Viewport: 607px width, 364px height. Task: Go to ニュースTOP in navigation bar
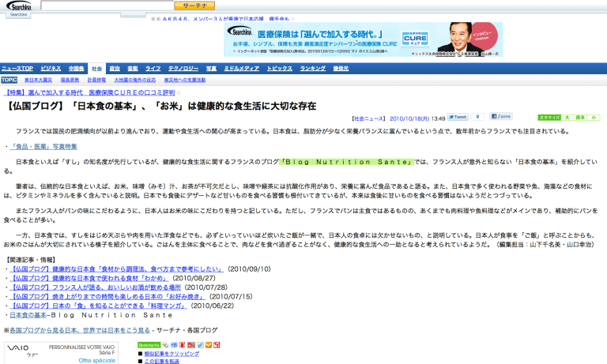[17, 69]
